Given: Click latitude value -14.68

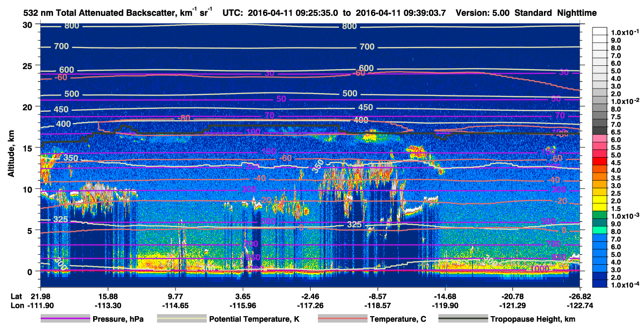Looking at the screenshot, I should tap(445, 296).
